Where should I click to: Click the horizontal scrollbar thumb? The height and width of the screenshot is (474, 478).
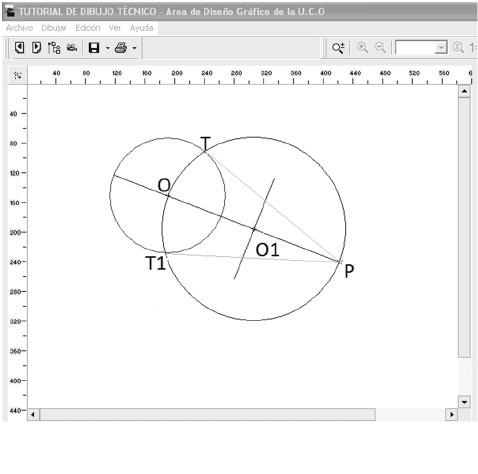[x=207, y=415]
